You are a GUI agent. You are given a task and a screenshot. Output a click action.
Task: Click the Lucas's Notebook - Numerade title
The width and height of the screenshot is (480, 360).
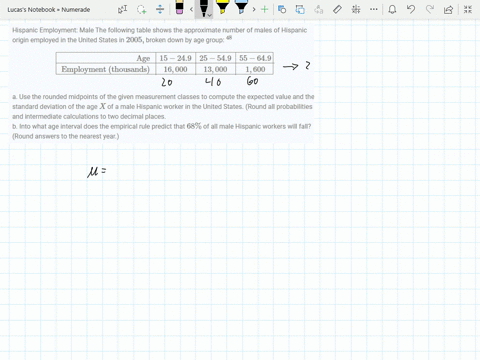pos(49,10)
